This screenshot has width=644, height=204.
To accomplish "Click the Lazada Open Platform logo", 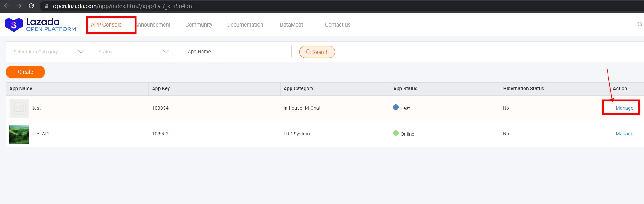I will pyautogui.click(x=40, y=25).
